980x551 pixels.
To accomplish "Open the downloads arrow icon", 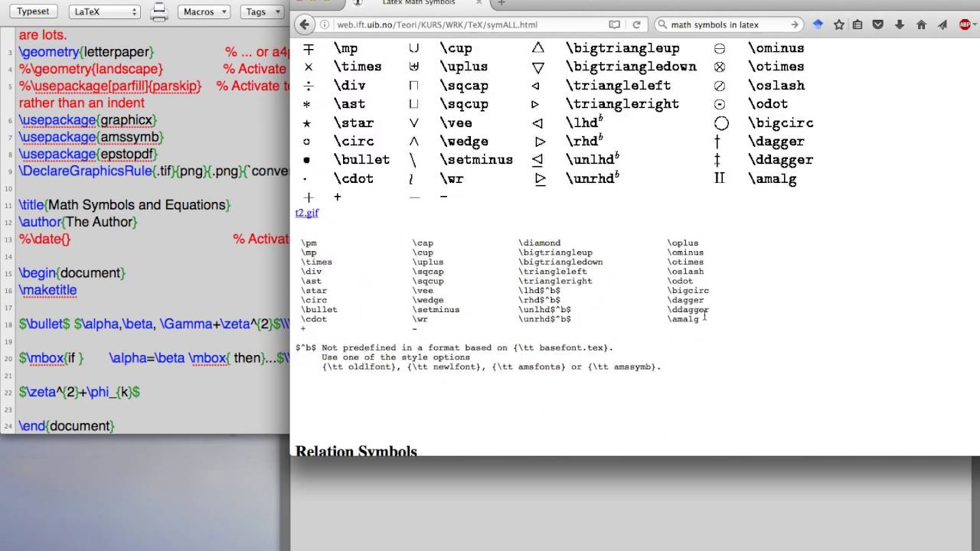I will (x=899, y=24).
